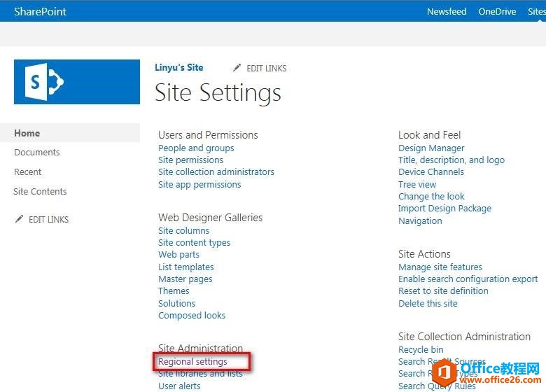
Task: Open Site collection administrators link
Action: [x=216, y=171]
